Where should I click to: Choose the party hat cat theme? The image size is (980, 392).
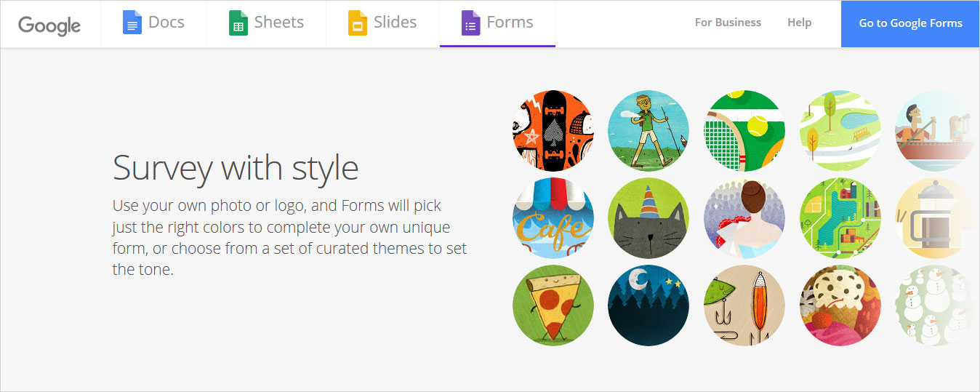click(x=648, y=218)
